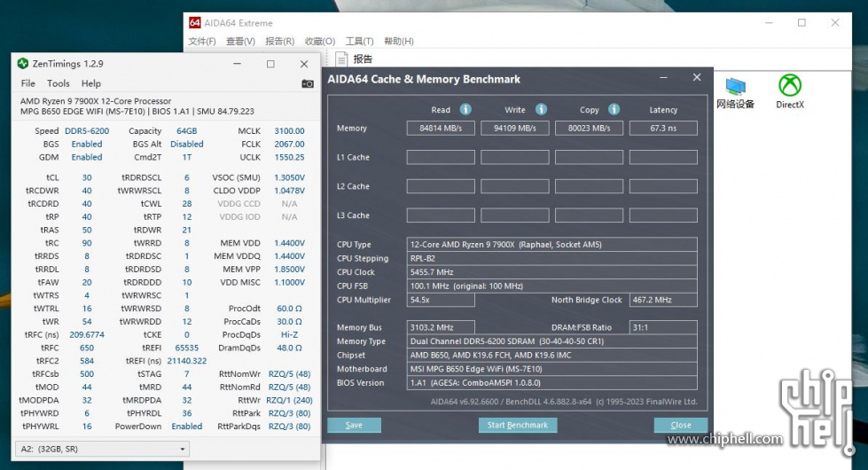Click the Copy info icon in AIDA64 benchmark
Viewport: 868px width, 470px height.
(x=614, y=109)
